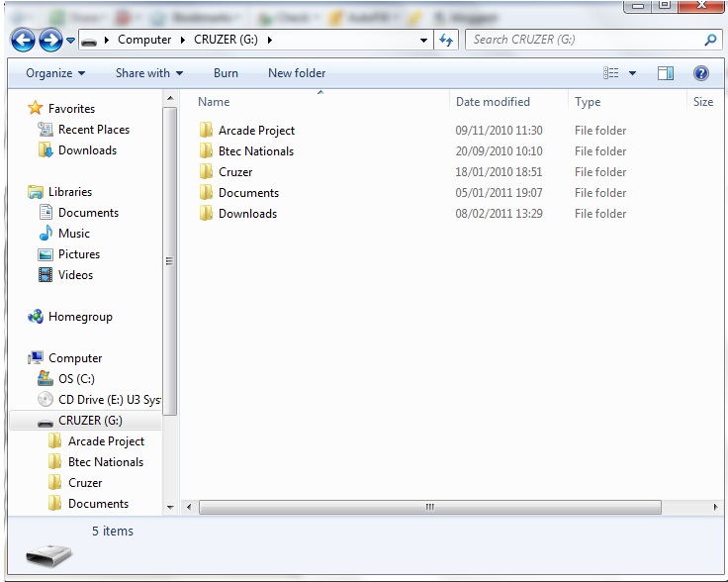728x582 pixels.
Task: Open CD Drive (E:) U3 System icon
Action: point(45,400)
